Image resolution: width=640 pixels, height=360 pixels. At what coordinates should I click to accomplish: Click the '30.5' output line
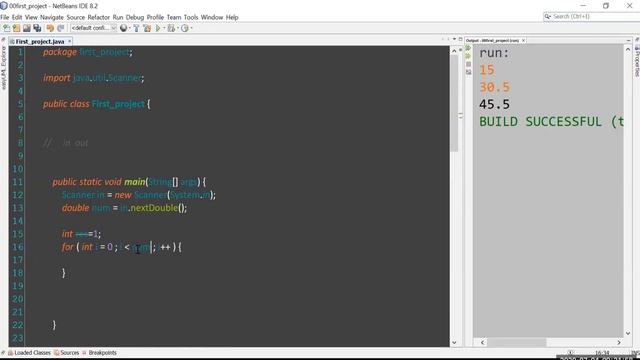tap(494, 87)
